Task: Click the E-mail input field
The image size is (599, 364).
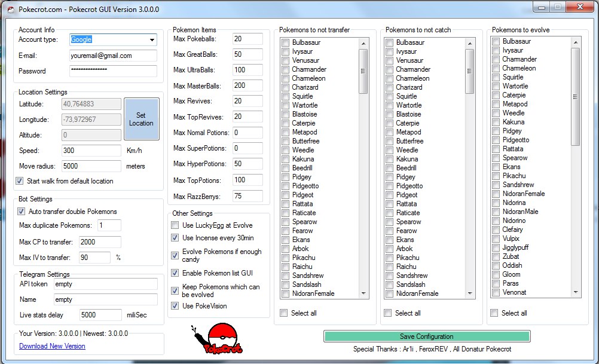Action: tap(113, 56)
